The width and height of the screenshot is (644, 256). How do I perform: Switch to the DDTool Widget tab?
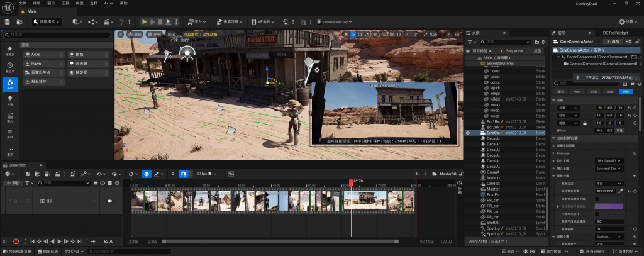point(614,32)
